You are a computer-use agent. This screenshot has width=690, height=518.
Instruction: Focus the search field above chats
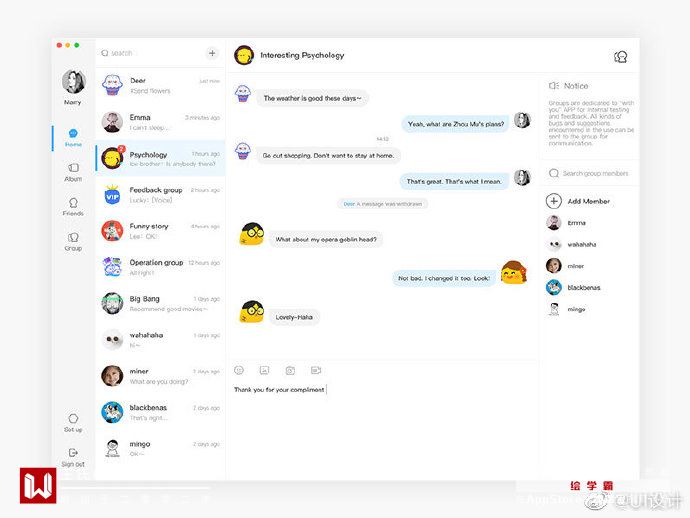150,53
